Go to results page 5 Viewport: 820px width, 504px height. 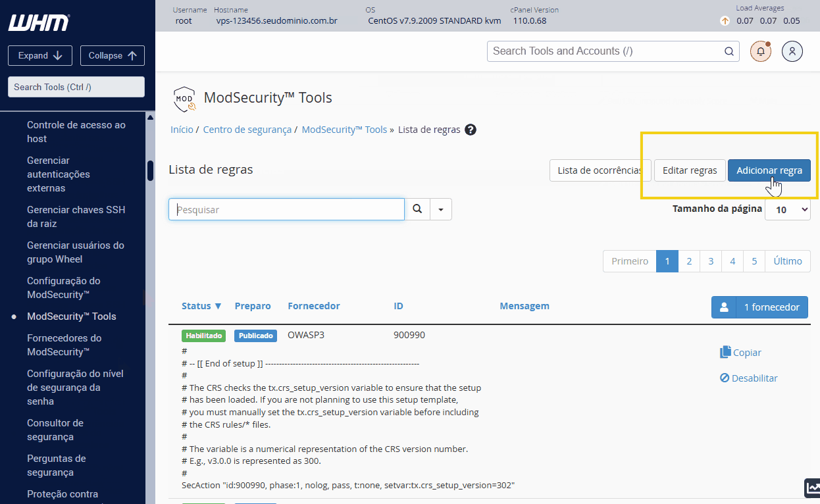tap(754, 261)
